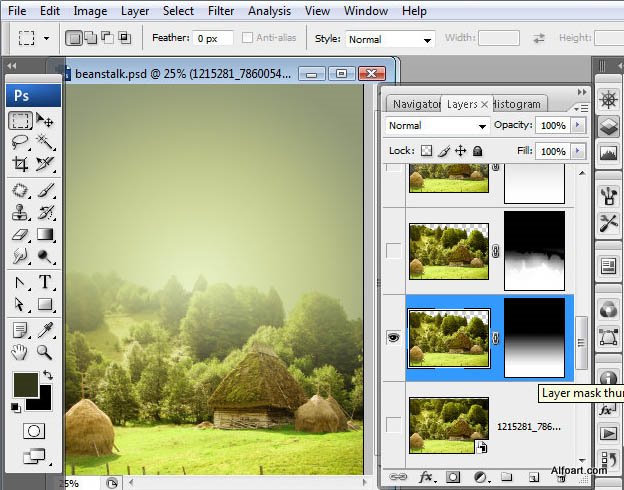Click the Add layer mask icon

(453, 476)
